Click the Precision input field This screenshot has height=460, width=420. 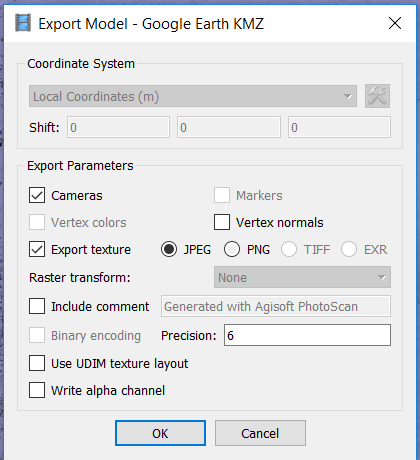click(307, 335)
